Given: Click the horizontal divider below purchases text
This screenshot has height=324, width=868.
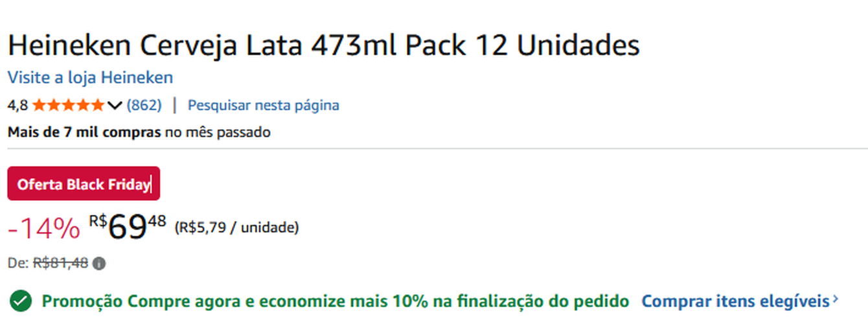Looking at the screenshot, I should click(x=434, y=149).
